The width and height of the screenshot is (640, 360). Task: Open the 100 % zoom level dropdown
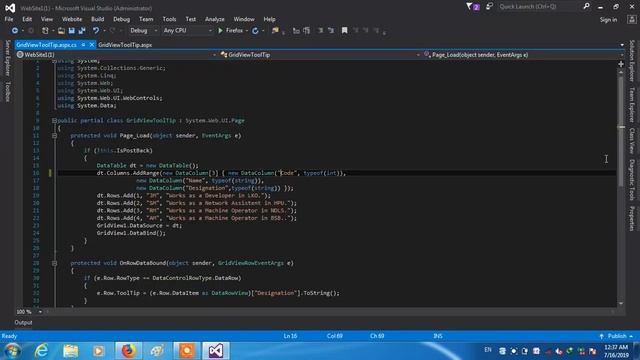pyautogui.click(x=40, y=312)
